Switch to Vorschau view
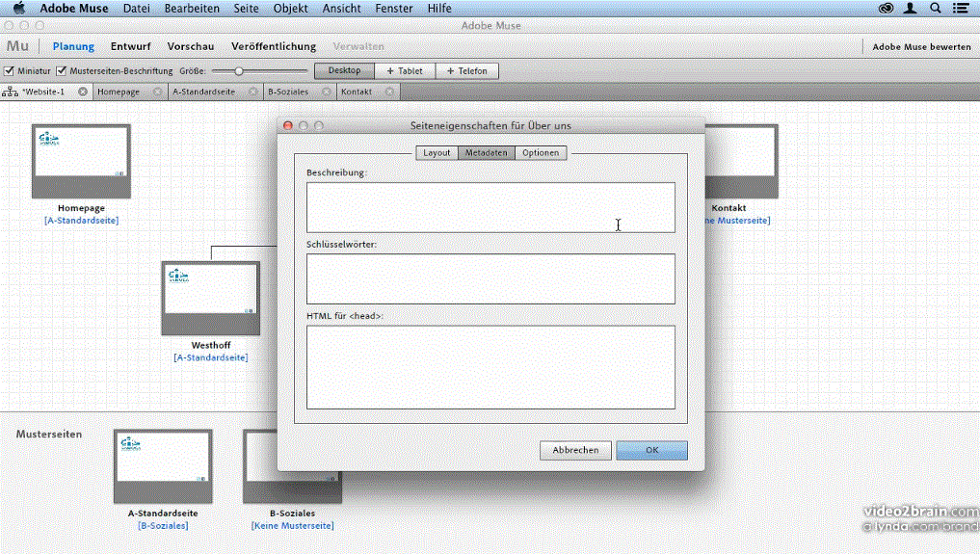The width and height of the screenshot is (980, 554). (191, 46)
